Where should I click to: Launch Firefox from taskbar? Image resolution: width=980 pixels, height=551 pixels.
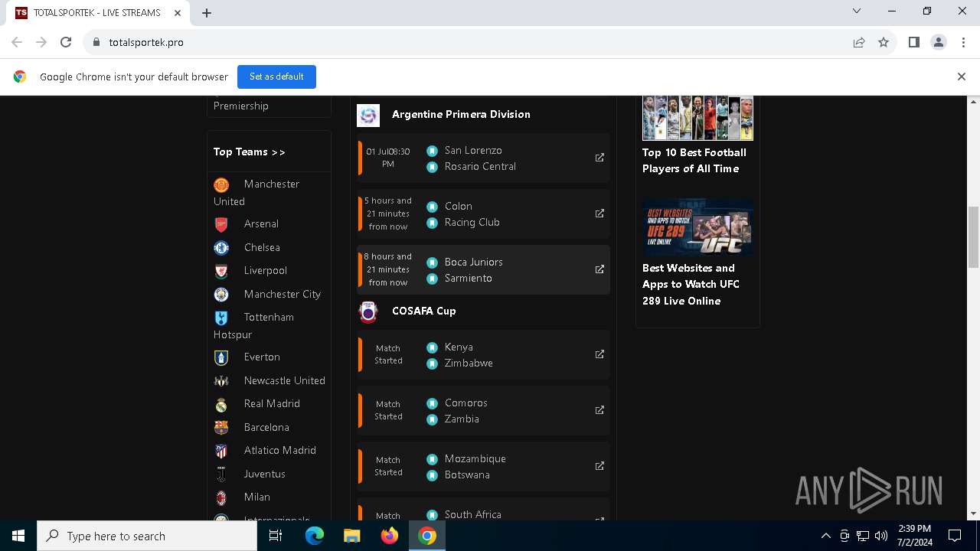pos(390,536)
